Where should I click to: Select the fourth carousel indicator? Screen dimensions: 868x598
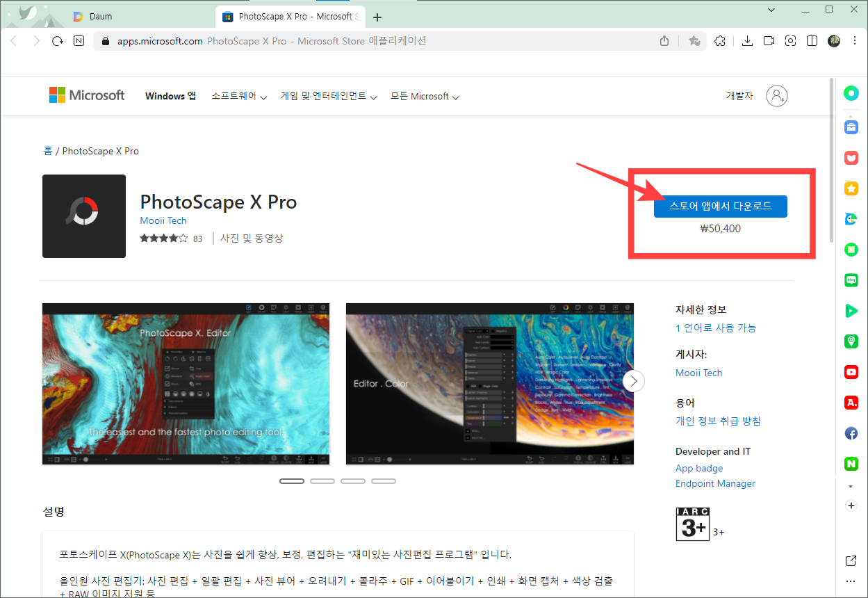click(384, 481)
